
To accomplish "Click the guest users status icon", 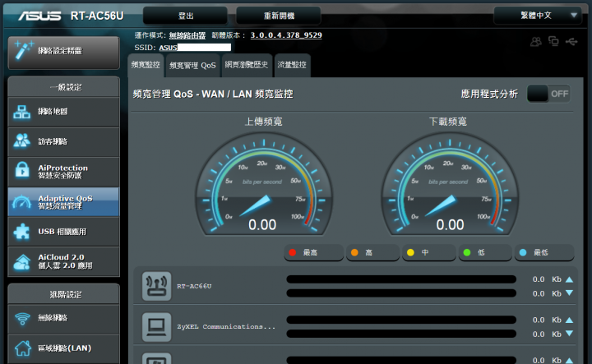I will 536,41.
